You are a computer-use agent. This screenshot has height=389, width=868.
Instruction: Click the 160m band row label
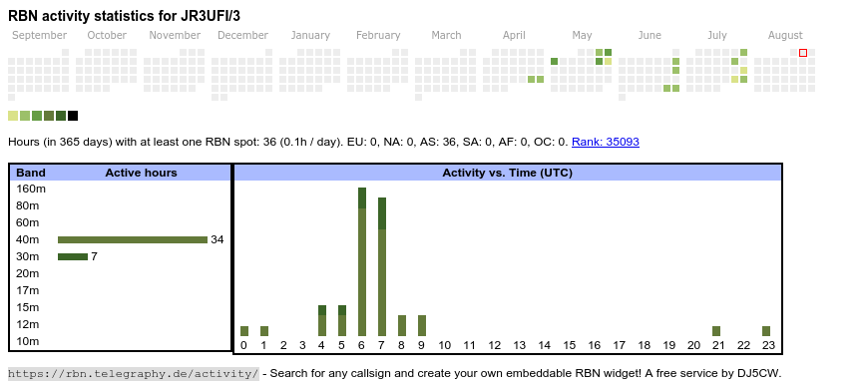(31, 189)
